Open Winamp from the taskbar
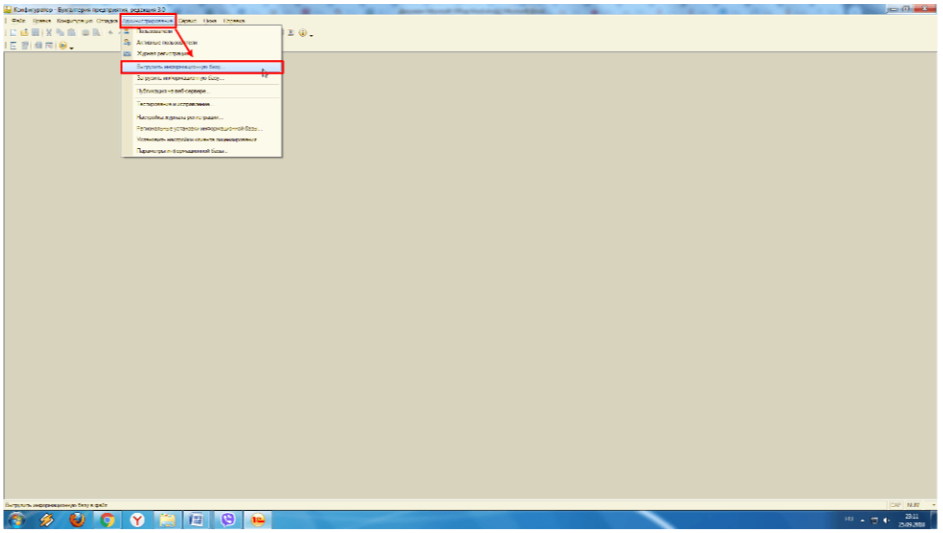The width and height of the screenshot is (943, 533). (x=47, y=520)
